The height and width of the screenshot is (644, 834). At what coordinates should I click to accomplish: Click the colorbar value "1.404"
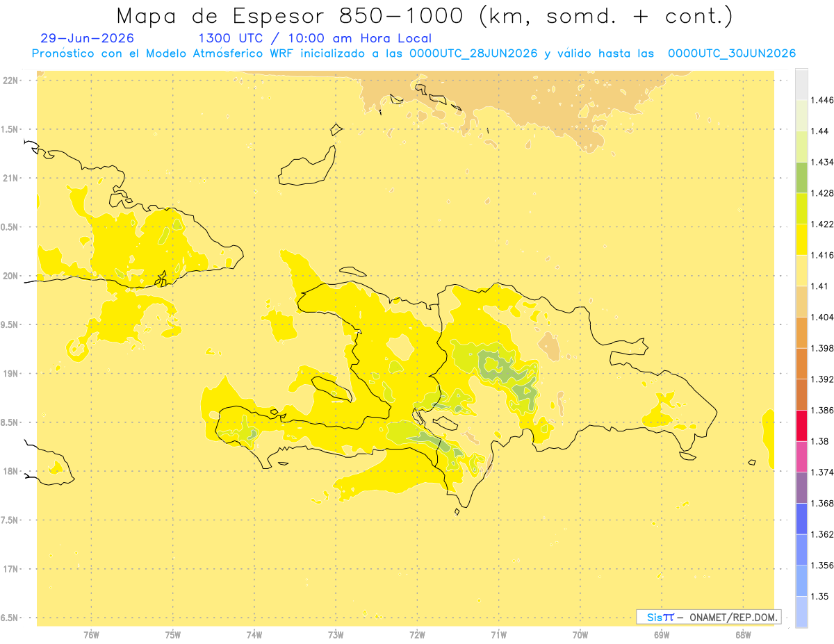[x=822, y=317]
